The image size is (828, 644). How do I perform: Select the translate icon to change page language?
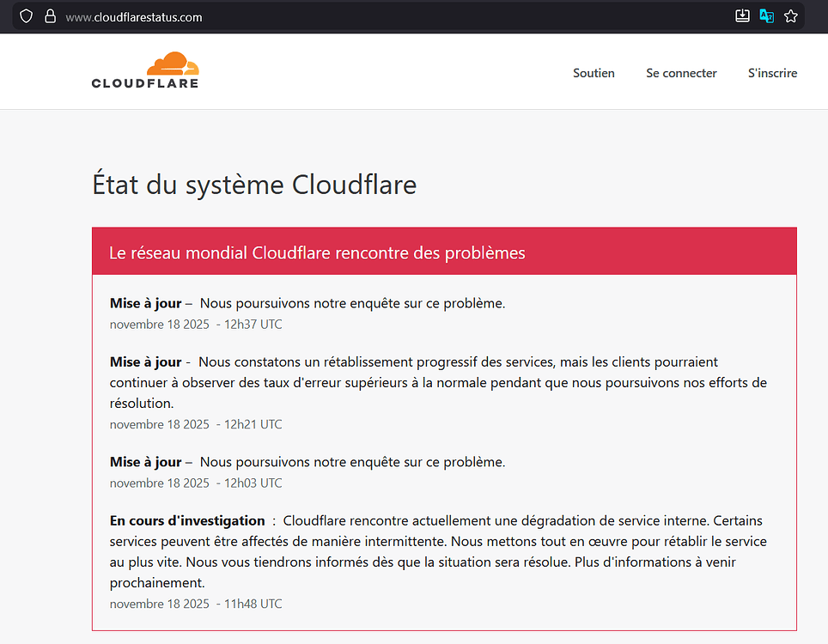point(766,15)
